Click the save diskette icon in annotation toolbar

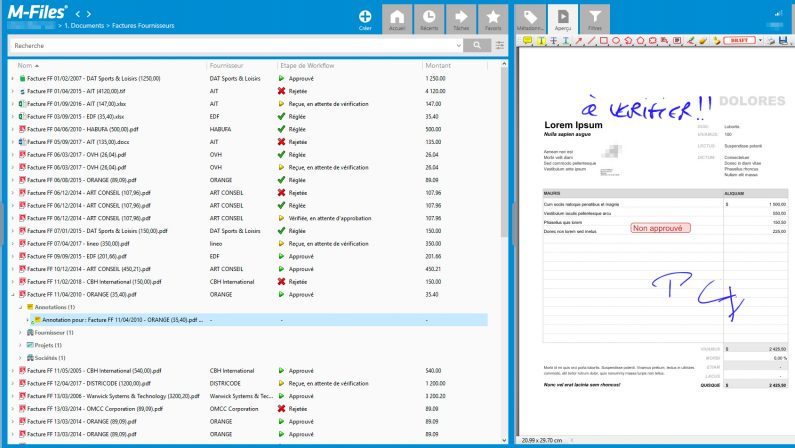[x=783, y=41]
